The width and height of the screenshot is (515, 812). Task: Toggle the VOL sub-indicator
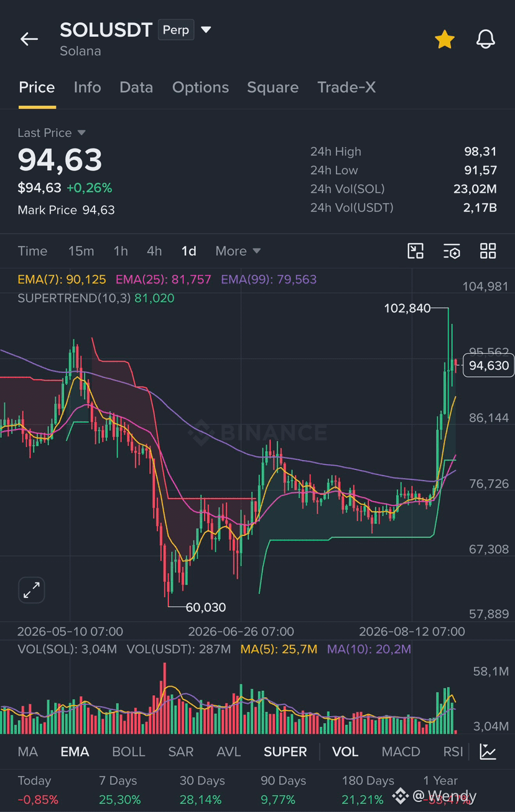[x=345, y=752]
